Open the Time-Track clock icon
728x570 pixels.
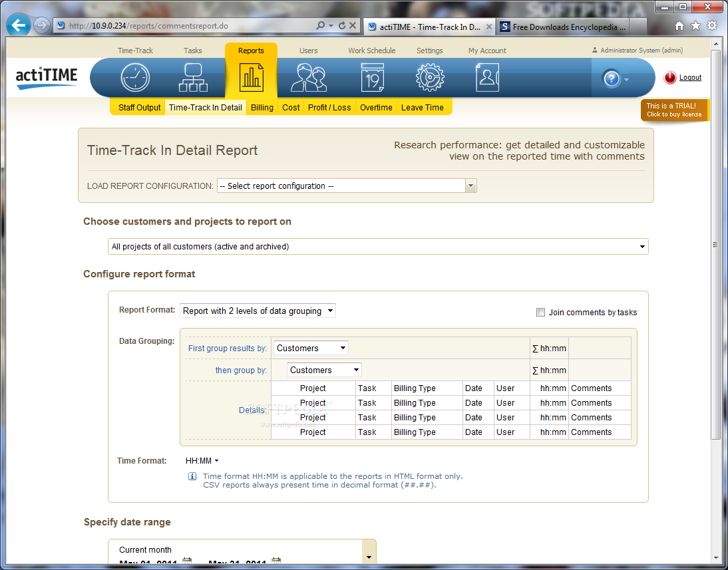pos(135,78)
